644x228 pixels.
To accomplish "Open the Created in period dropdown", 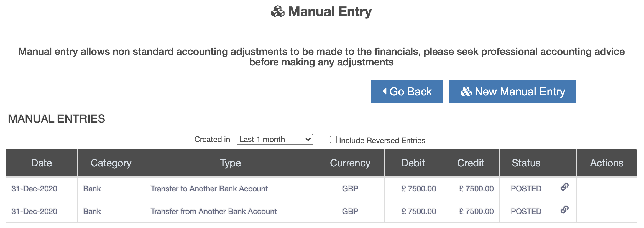I will coord(275,139).
